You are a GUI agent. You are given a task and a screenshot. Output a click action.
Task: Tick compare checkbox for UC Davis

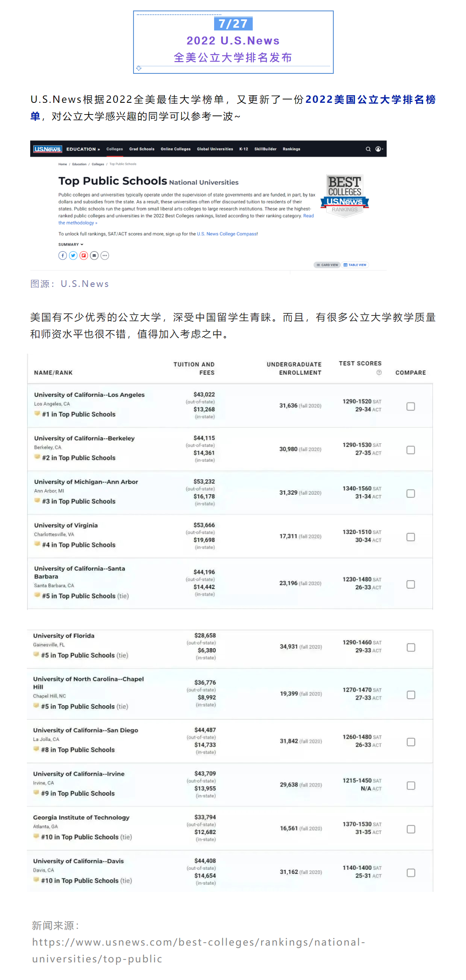[411, 873]
